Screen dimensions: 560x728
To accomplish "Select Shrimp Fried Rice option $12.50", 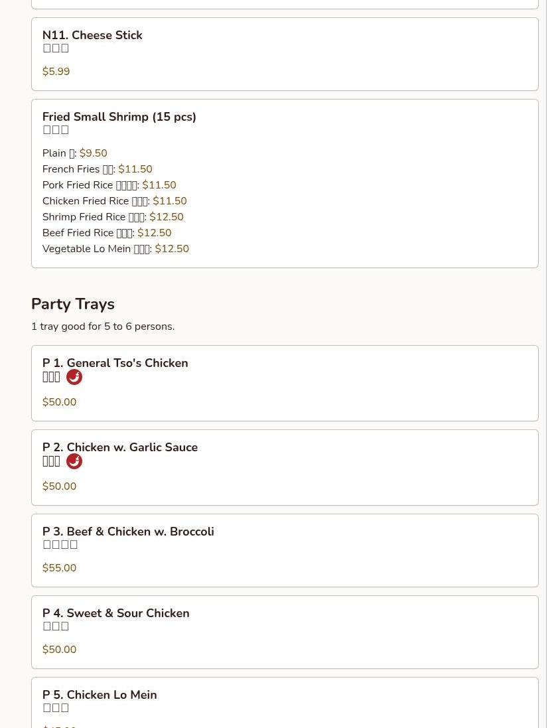I will (x=113, y=217).
